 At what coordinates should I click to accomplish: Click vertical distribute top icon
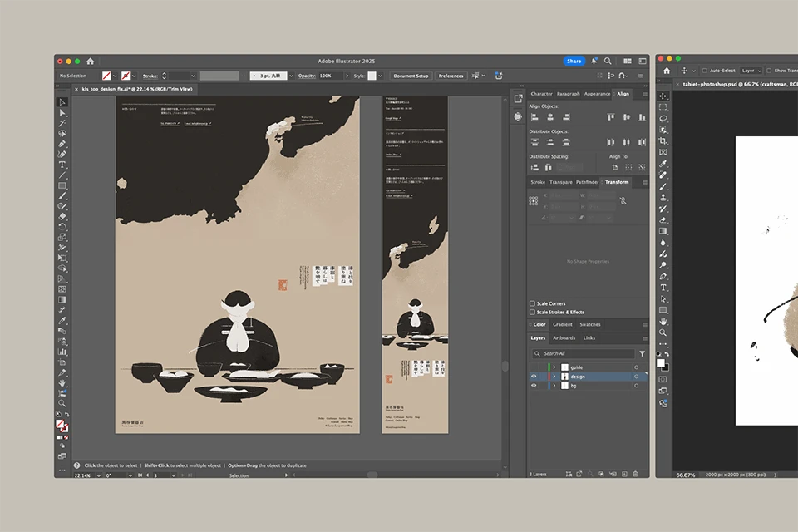pos(534,142)
